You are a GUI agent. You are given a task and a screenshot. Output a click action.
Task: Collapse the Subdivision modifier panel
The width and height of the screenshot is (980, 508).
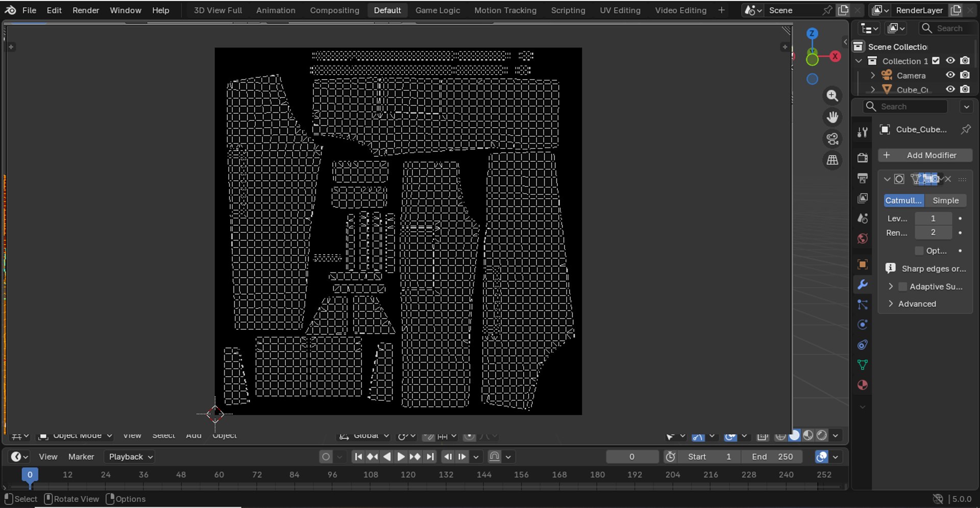click(887, 179)
